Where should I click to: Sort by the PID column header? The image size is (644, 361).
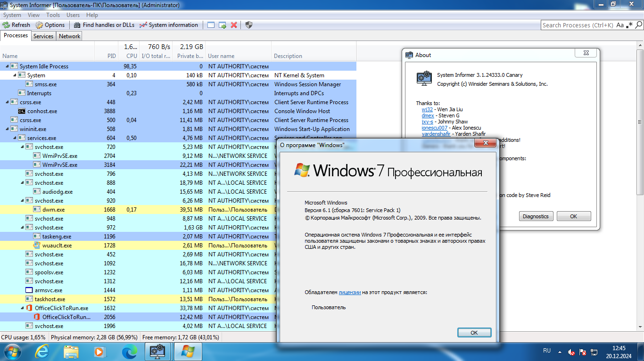106,51
